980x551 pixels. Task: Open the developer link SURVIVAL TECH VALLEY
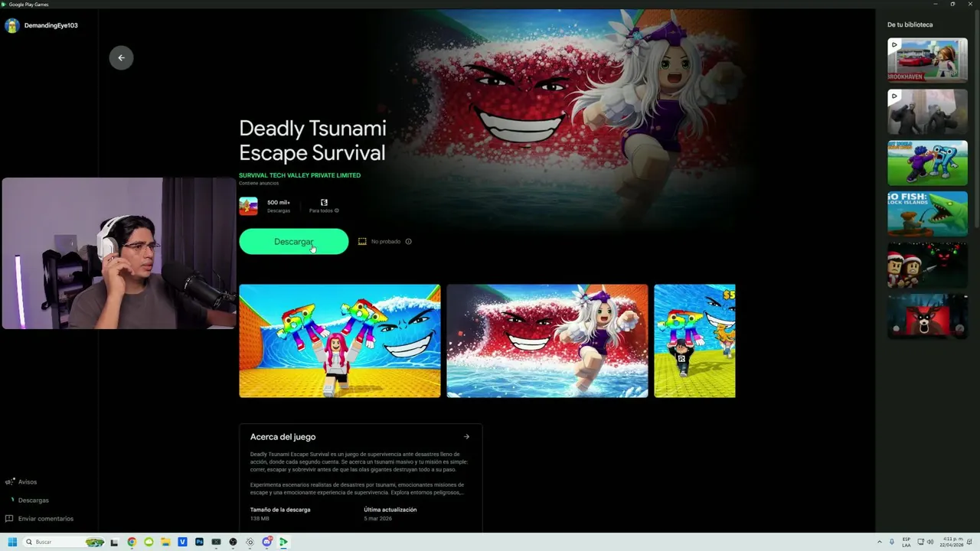coord(299,175)
